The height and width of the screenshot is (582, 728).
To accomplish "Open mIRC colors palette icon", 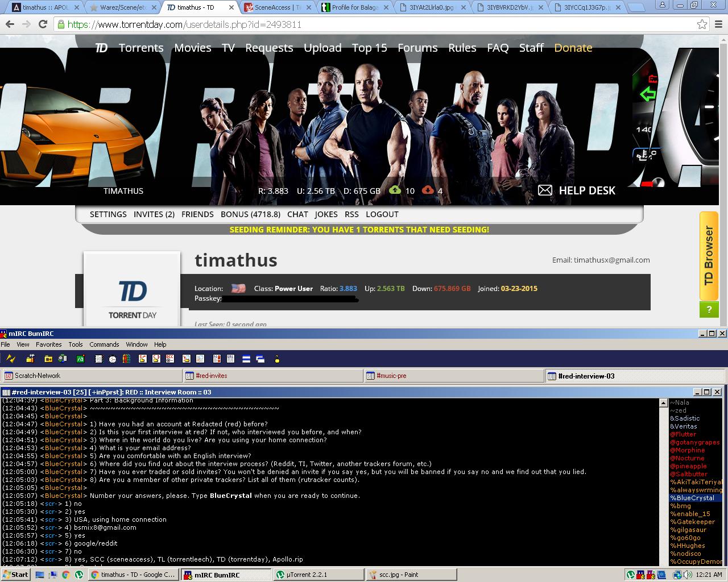I will tap(126, 359).
